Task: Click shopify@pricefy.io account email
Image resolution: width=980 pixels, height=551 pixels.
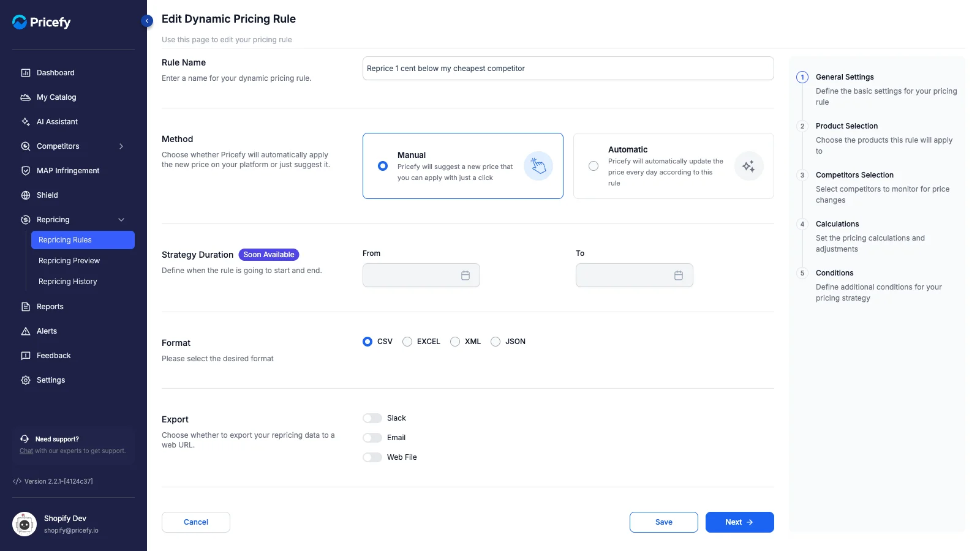Action: coord(71,531)
